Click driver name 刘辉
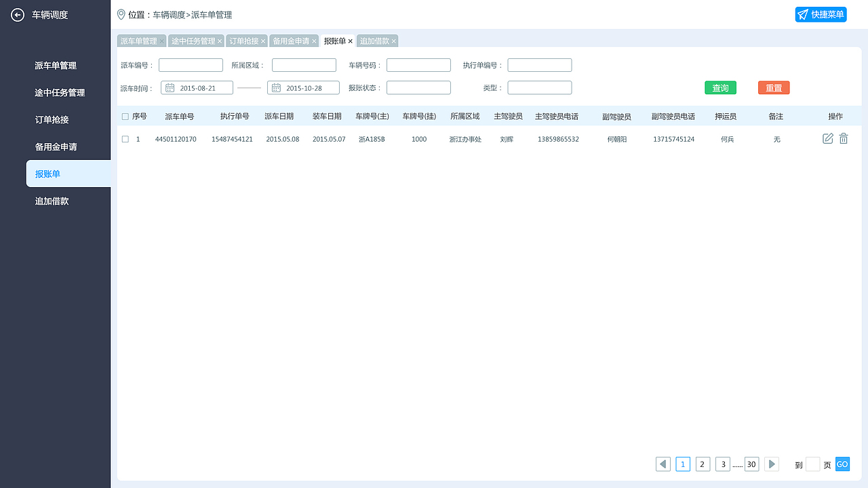The image size is (868, 488). point(507,139)
